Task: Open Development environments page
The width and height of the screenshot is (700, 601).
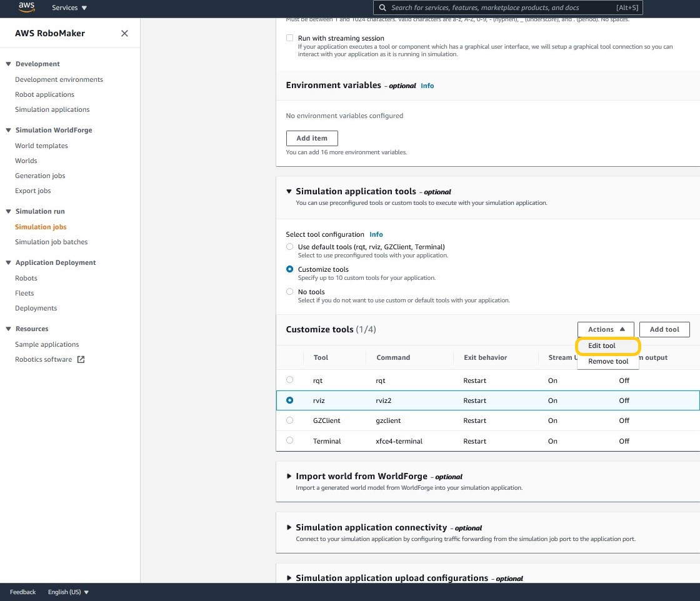Action: [x=59, y=79]
